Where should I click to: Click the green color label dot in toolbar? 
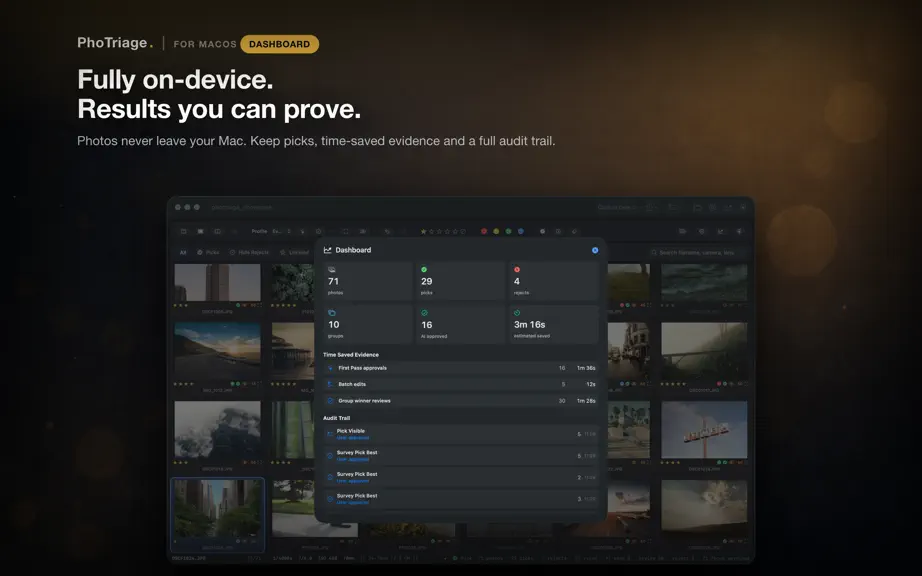coord(509,232)
